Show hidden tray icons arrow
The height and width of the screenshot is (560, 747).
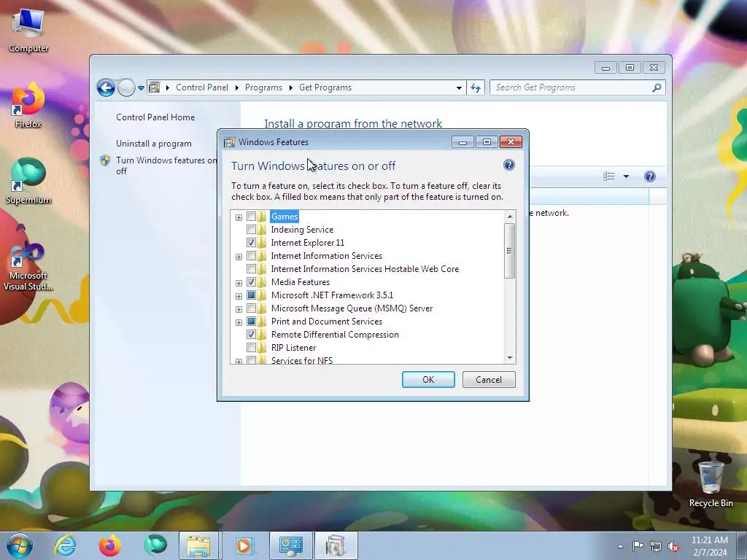point(620,546)
